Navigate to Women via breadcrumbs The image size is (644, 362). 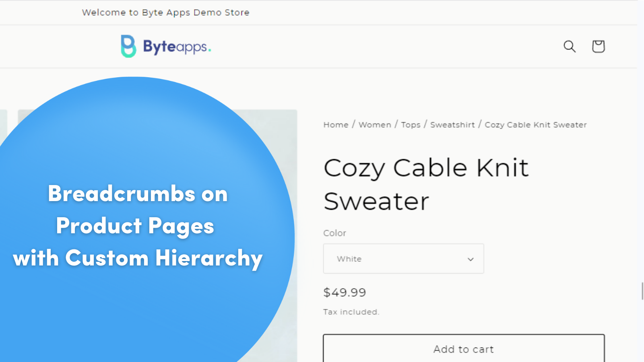tap(375, 125)
